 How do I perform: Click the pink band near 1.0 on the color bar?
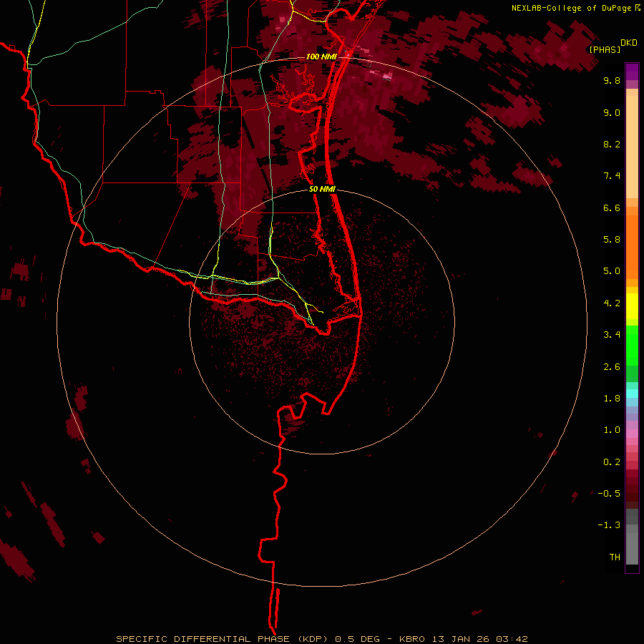(x=632, y=434)
